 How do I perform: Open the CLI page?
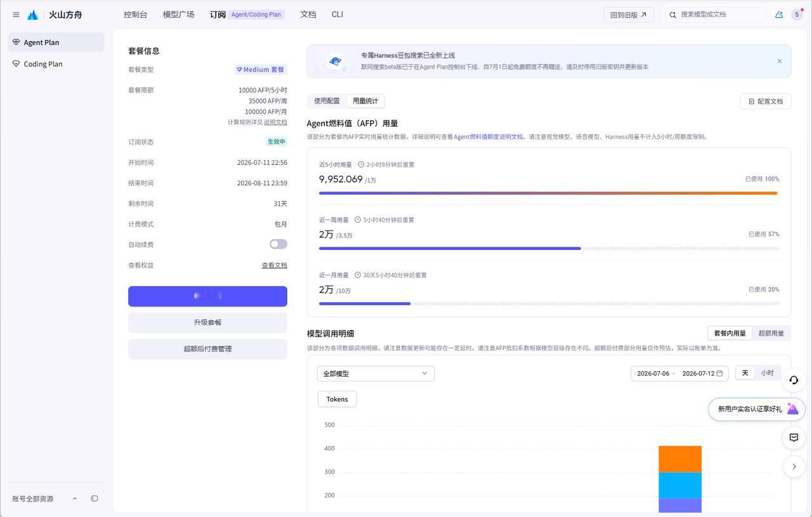(x=337, y=15)
